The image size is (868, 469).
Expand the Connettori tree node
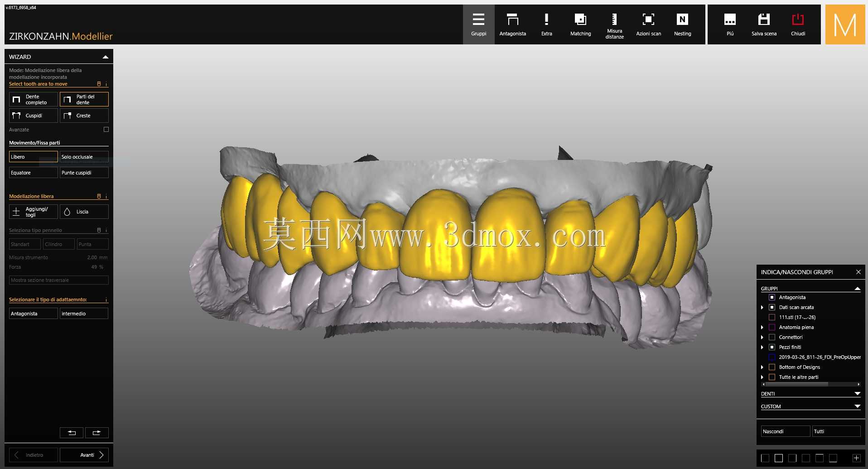tap(762, 337)
